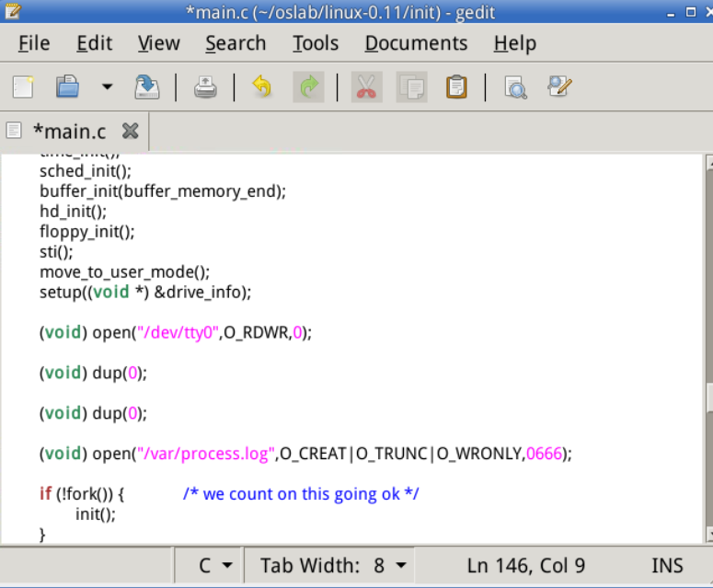Open the Search menu
The image size is (713, 588).
236,43
